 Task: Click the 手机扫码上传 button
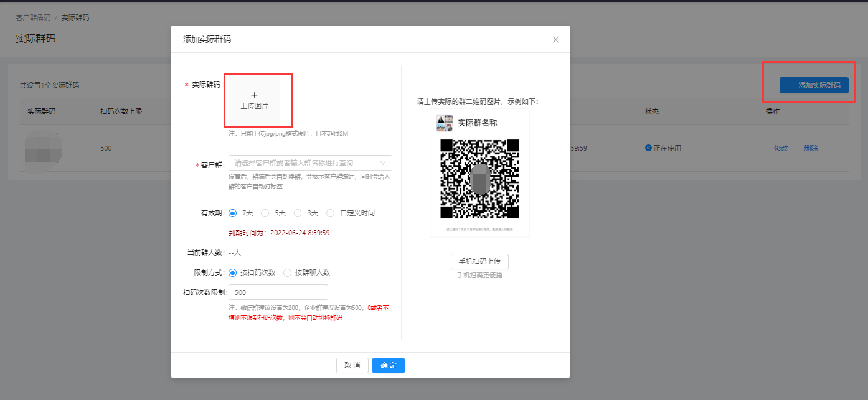479,261
